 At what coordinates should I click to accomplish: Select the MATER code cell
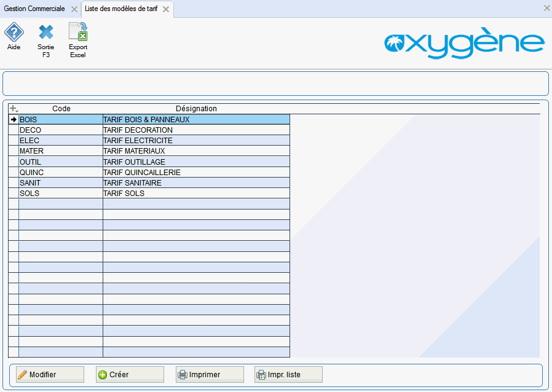coord(61,151)
